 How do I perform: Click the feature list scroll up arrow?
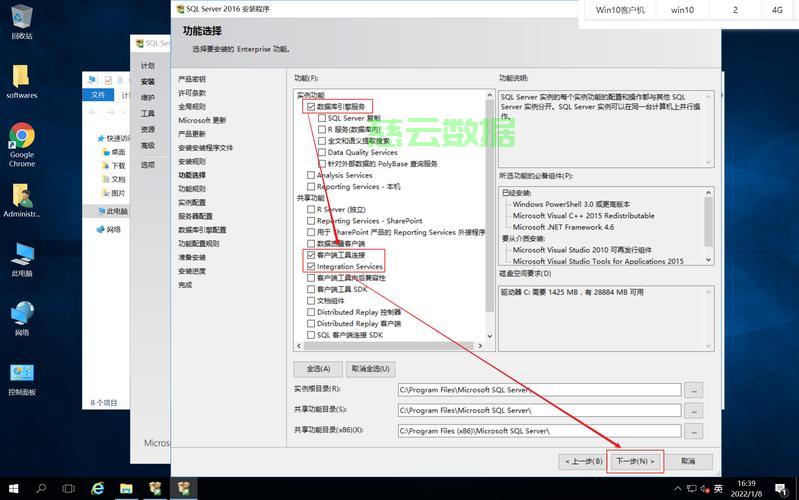pos(490,95)
